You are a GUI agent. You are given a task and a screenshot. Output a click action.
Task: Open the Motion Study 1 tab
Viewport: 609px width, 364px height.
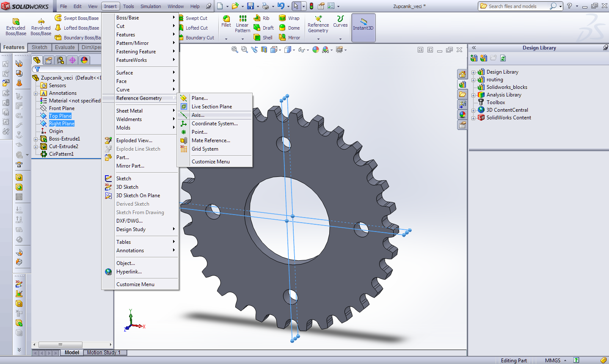click(x=104, y=353)
